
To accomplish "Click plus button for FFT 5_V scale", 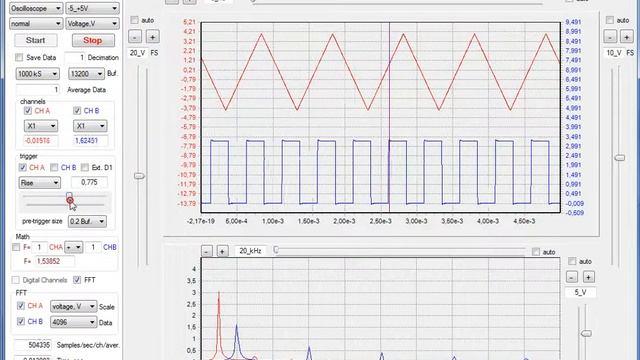I will 589,277.
